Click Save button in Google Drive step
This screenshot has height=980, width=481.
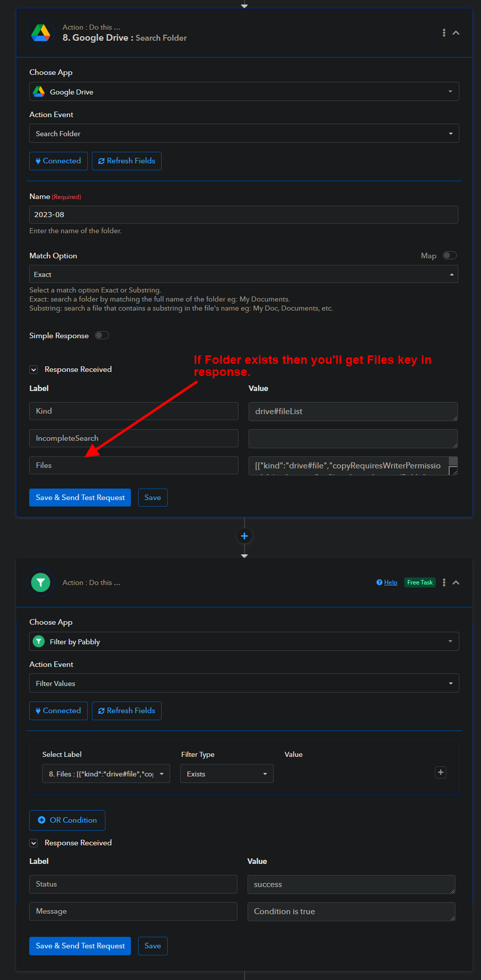coord(153,498)
